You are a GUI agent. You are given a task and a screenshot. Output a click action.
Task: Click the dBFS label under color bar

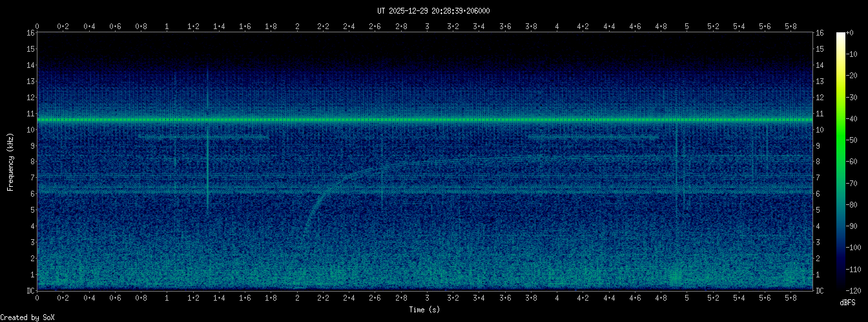(x=848, y=302)
